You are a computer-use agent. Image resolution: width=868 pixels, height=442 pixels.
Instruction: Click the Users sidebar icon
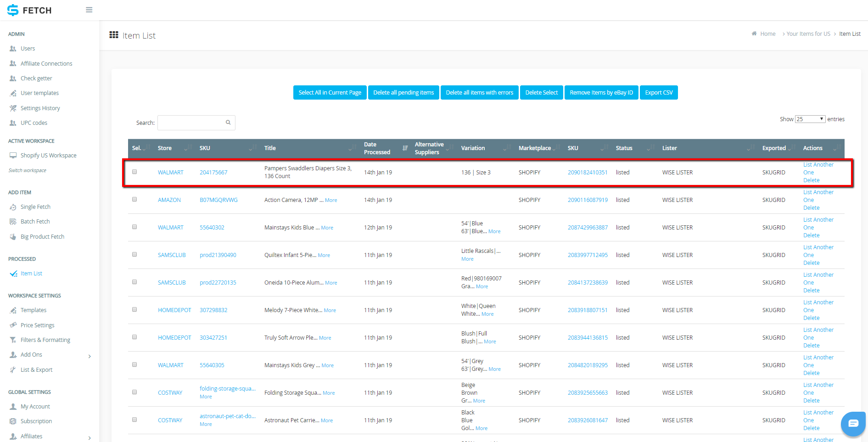13,49
